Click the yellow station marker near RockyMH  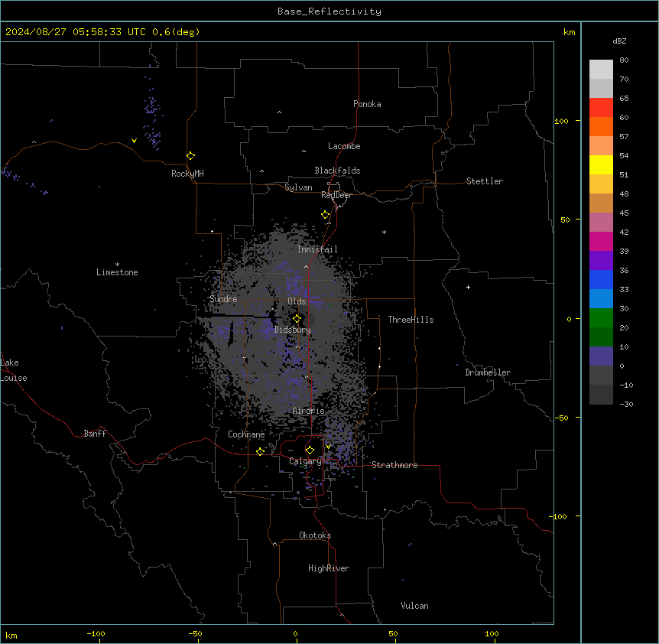click(190, 156)
